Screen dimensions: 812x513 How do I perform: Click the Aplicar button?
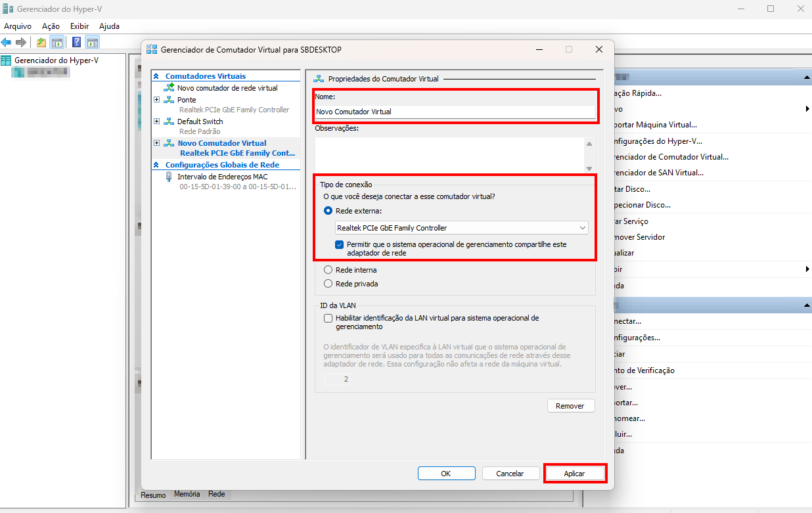coord(574,474)
